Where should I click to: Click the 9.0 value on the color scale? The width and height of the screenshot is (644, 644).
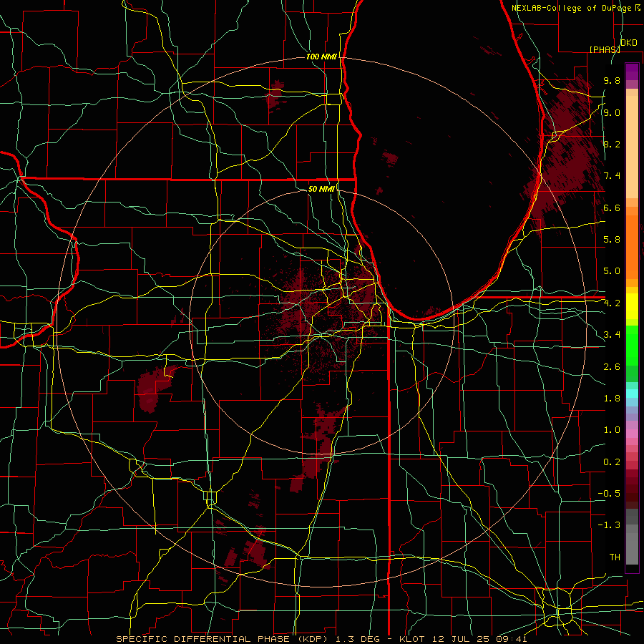pos(612,112)
